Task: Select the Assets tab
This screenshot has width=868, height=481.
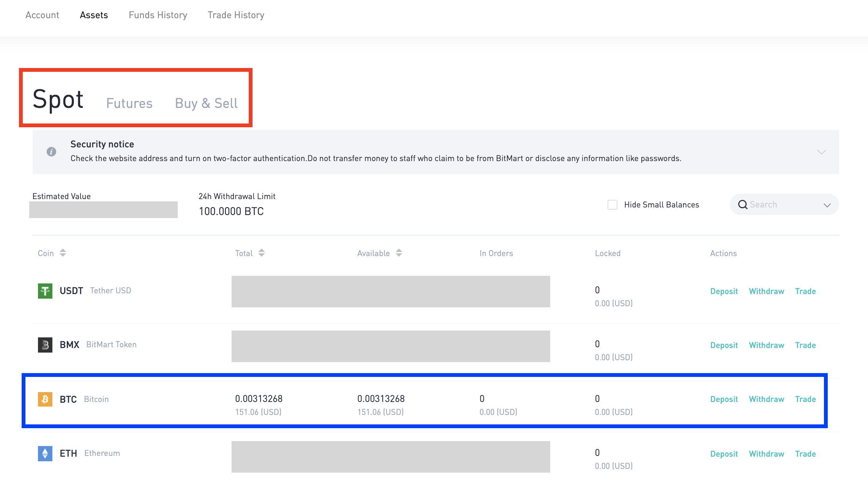Action: coord(94,15)
